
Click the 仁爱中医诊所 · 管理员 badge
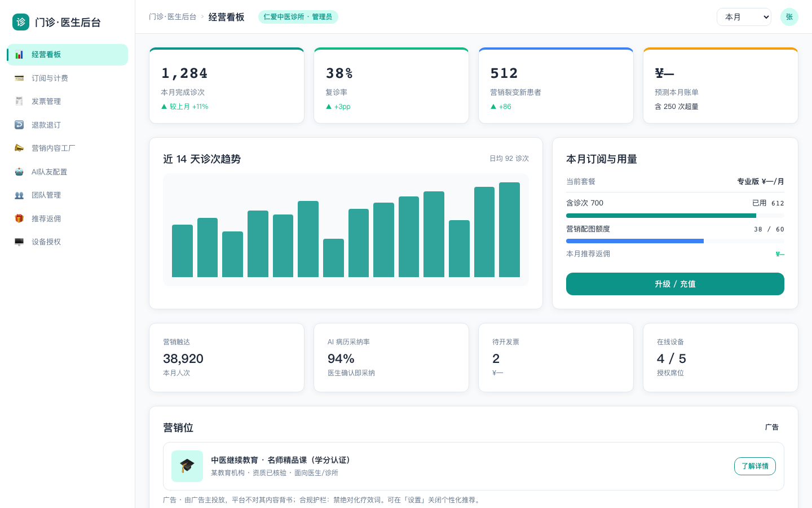[x=298, y=17]
